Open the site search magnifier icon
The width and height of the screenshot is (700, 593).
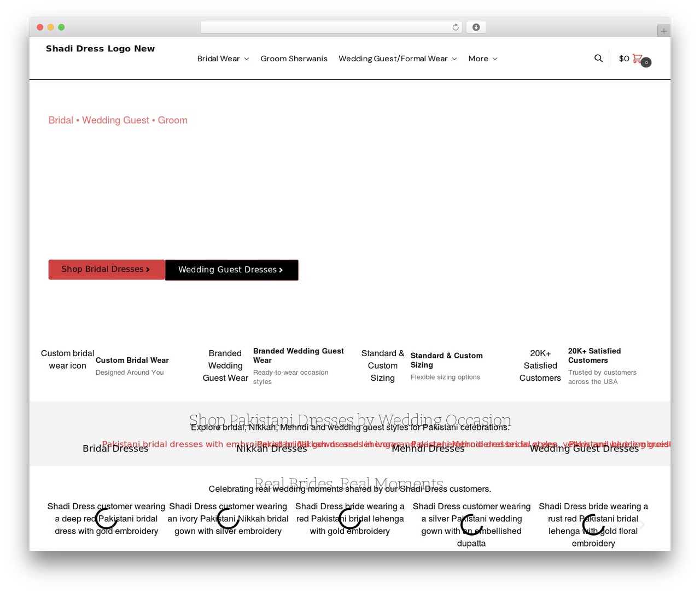(598, 58)
